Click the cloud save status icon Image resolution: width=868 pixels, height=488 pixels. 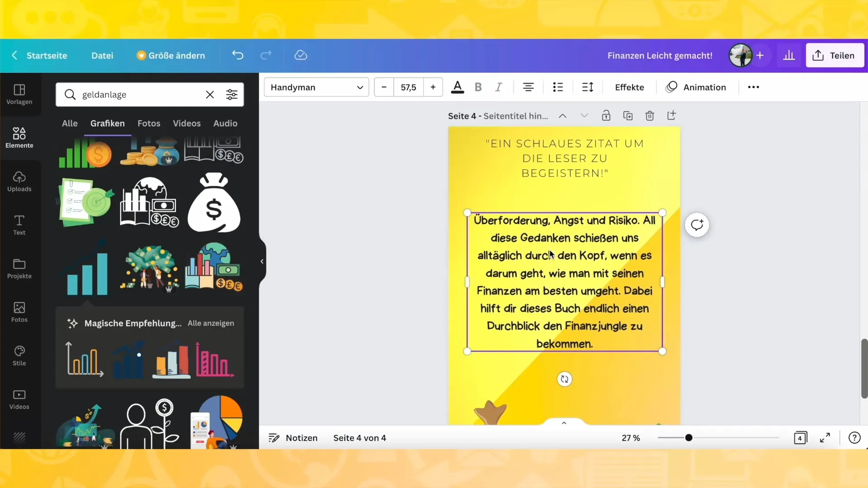click(301, 55)
